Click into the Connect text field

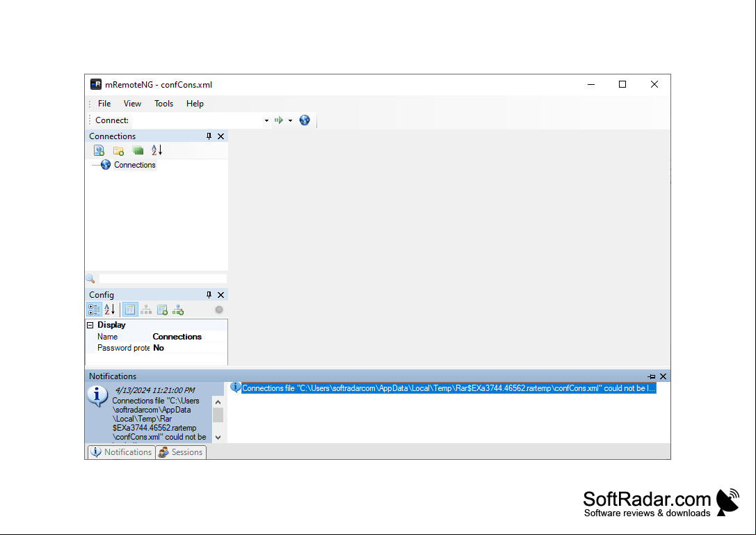pyautogui.click(x=198, y=120)
